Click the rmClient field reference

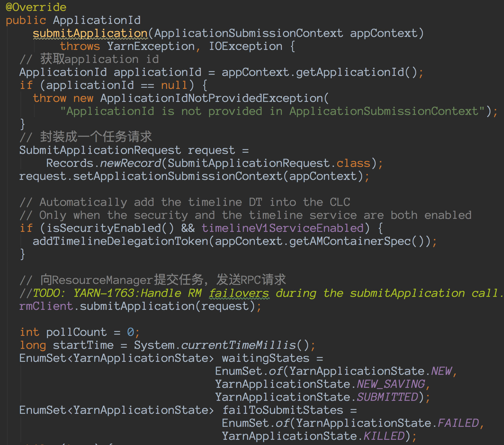click(x=46, y=306)
